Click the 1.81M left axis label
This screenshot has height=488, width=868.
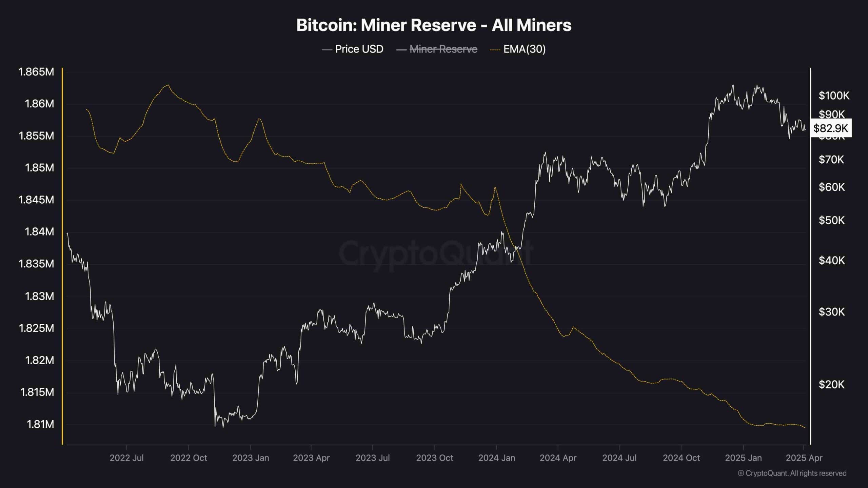(x=40, y=424)
